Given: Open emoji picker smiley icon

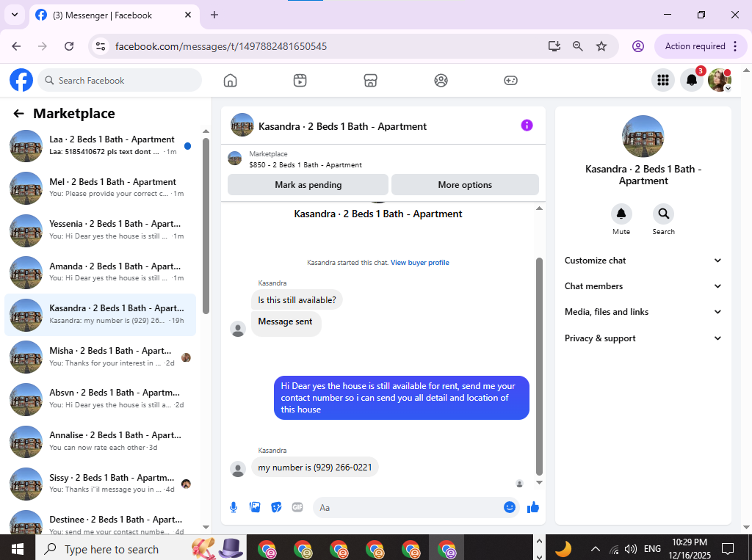Looking at the screenshot, I should [x=510, y=507].
